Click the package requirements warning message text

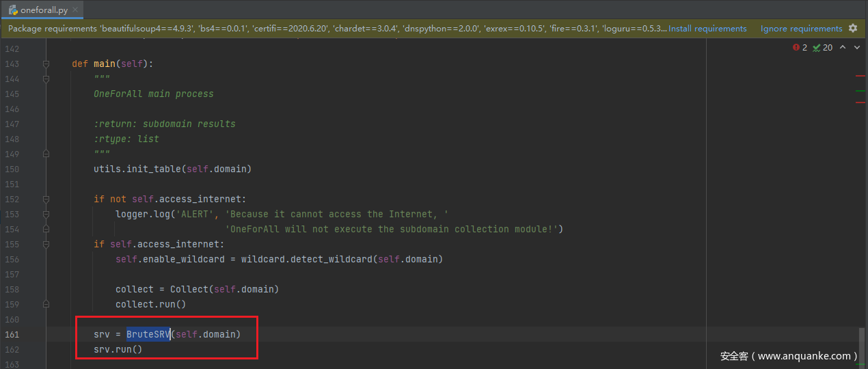pyautogui.click(x=338, y=29)
